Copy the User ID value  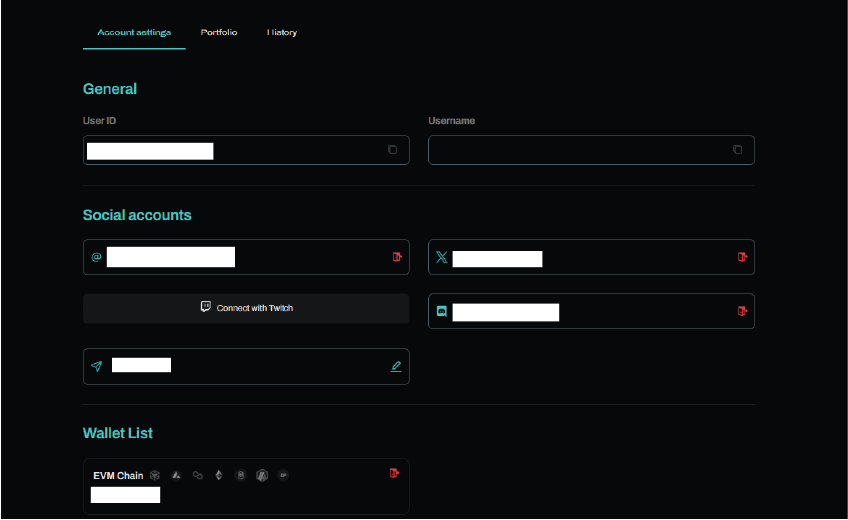coord(393,150)
